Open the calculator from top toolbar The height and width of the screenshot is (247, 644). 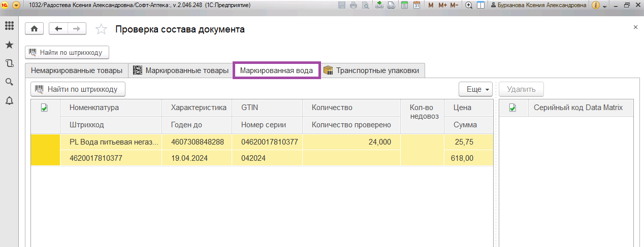click(405, 5)
